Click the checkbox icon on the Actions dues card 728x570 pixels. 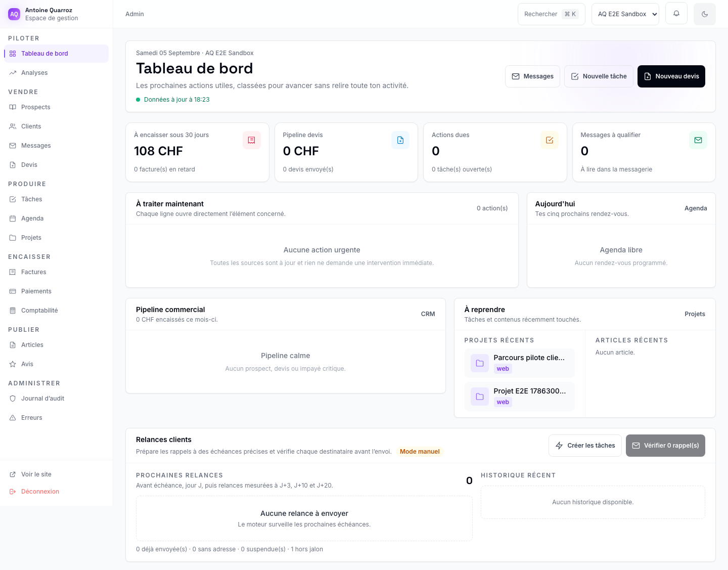(550, 140)
